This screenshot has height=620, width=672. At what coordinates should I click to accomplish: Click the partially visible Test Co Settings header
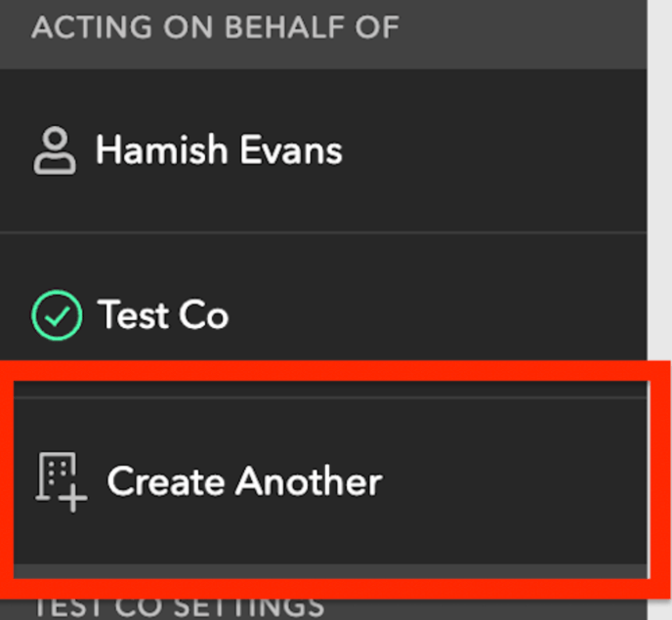tap(179, 607)
